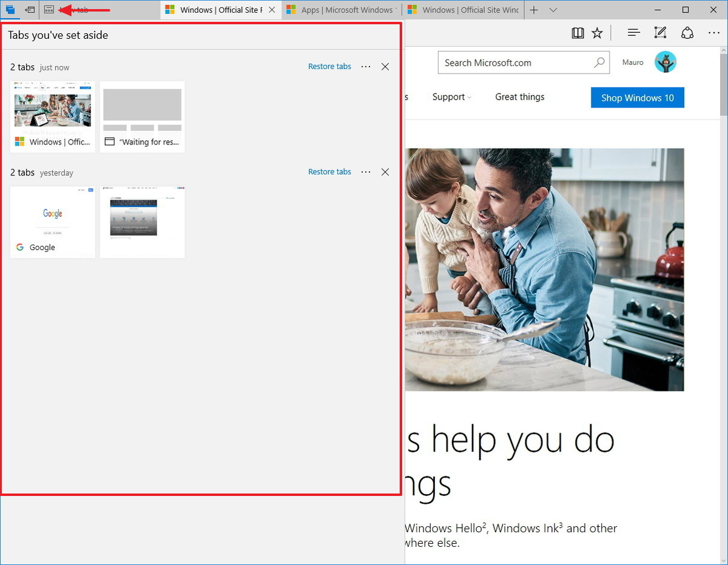The height and width of the screenshot is (565, 728).
Task: Open Settings with the More options ellipsis
Action: [714, 32]
